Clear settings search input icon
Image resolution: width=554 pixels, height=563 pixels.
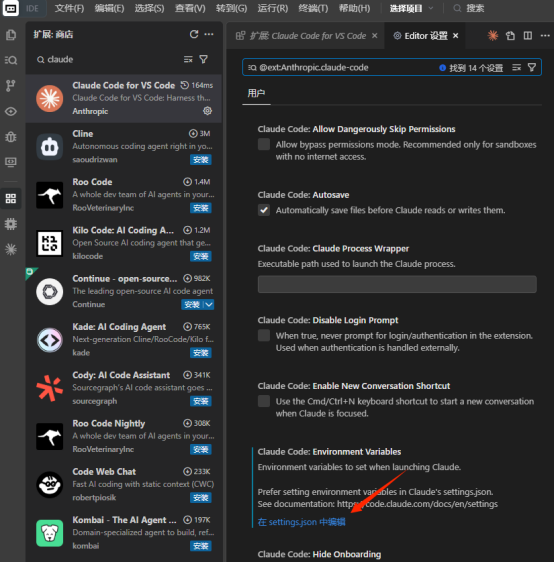[516, 67]
